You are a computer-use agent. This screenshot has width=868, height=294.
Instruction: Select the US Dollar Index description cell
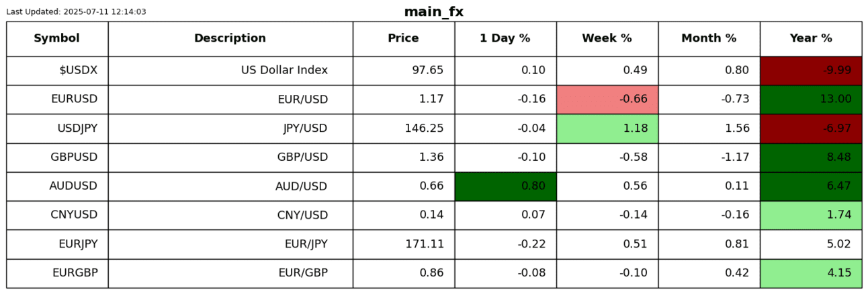click(x=230, y=71)
